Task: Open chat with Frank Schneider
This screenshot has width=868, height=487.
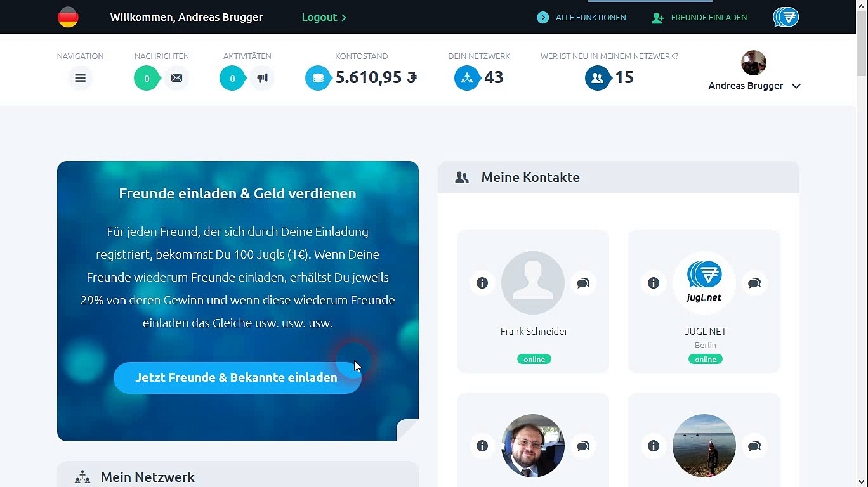Action: pos(582,283)
